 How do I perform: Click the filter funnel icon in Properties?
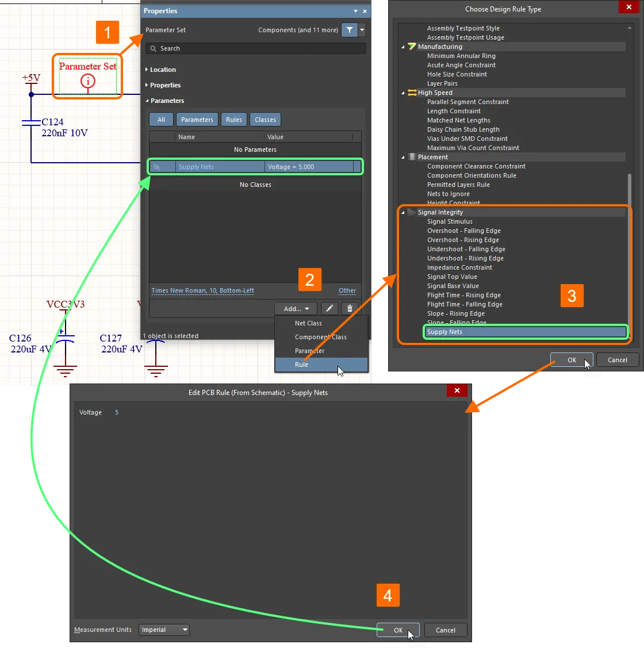(350, 30)
